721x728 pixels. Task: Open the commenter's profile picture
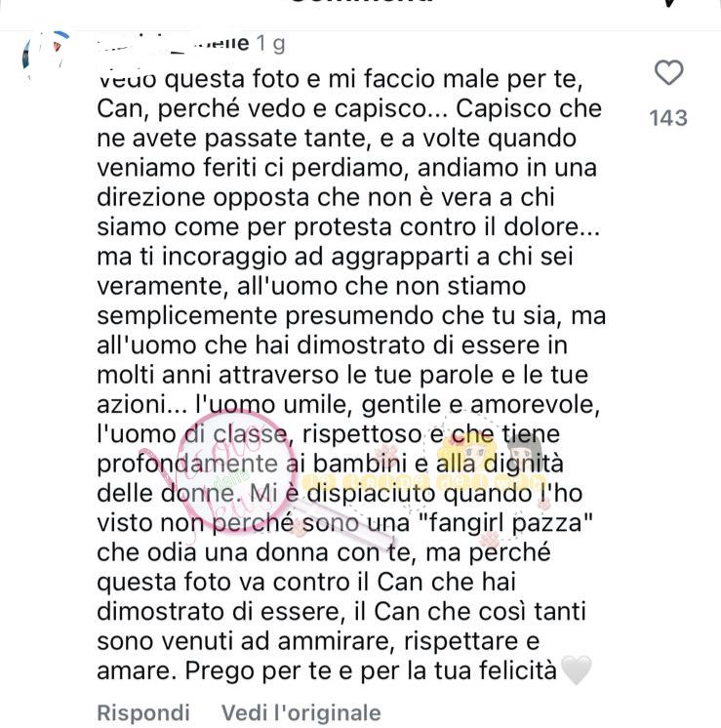point(47,58)
